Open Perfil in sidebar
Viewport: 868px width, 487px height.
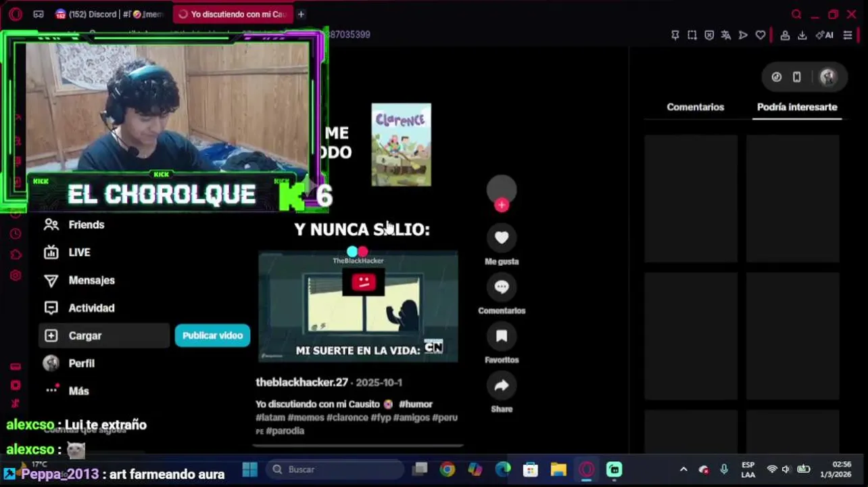click(x=81, y=363)
